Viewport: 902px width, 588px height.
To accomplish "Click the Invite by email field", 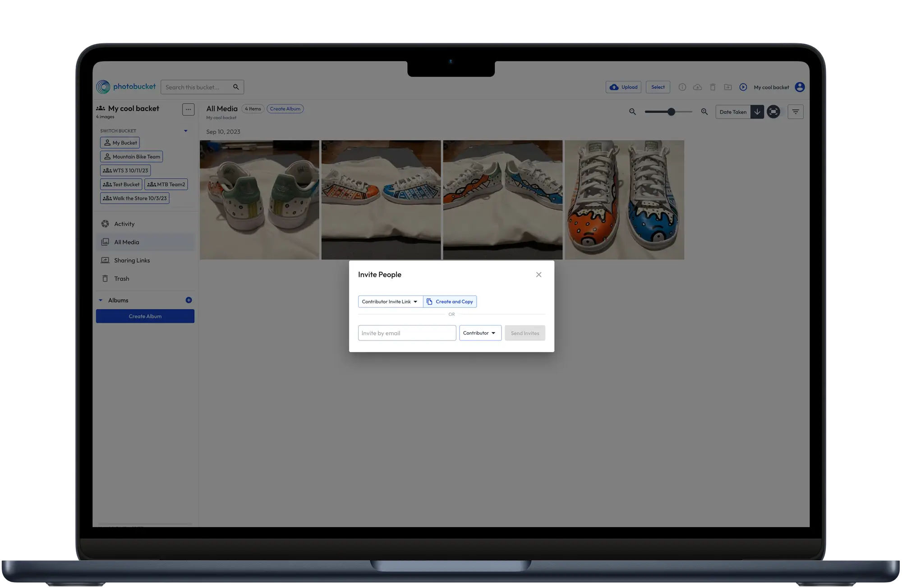I will pos(407,333).
